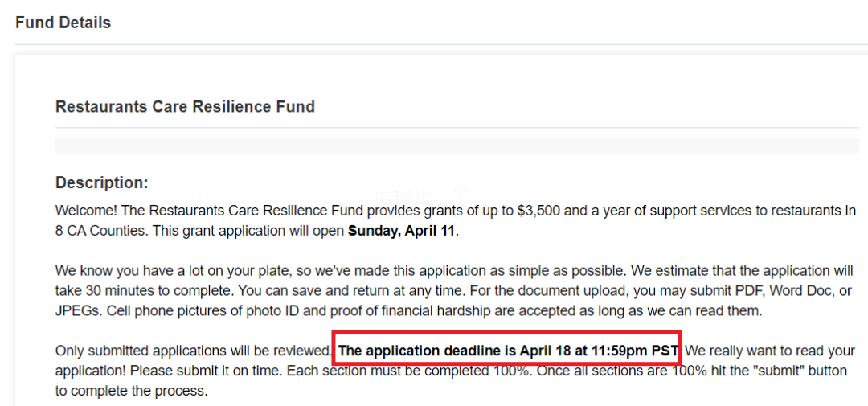Click "Only submitted applications will be reviewed" sentence

193,351
